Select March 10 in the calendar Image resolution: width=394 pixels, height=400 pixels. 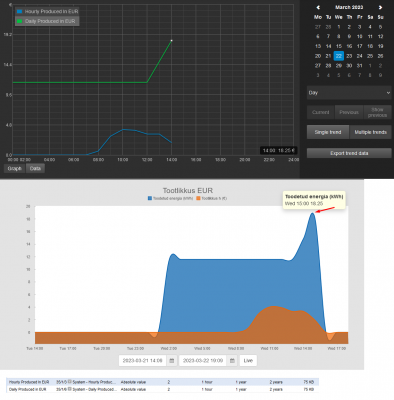pos(359,36)
